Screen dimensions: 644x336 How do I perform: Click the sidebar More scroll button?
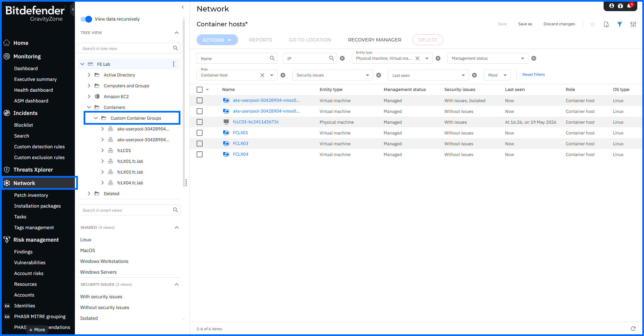[37, 330]
